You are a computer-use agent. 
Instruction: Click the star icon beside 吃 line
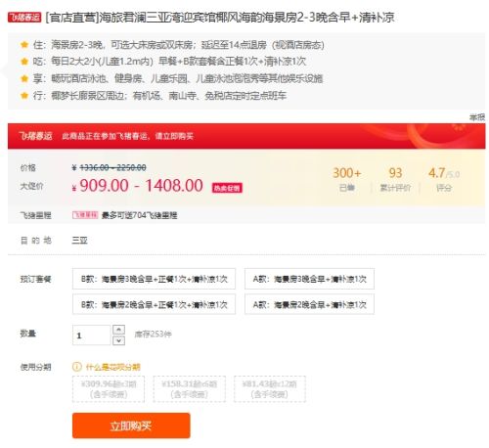click(x=24, y=61)
